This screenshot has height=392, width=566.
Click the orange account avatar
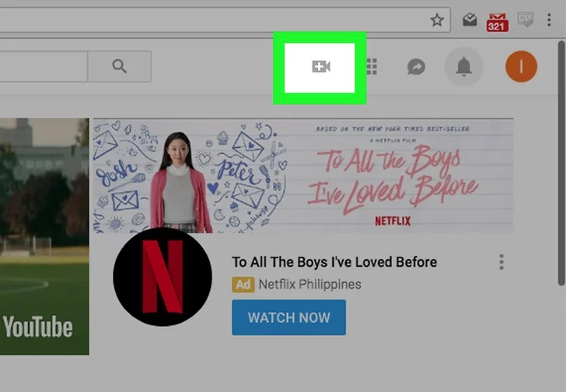click(520, 68)
